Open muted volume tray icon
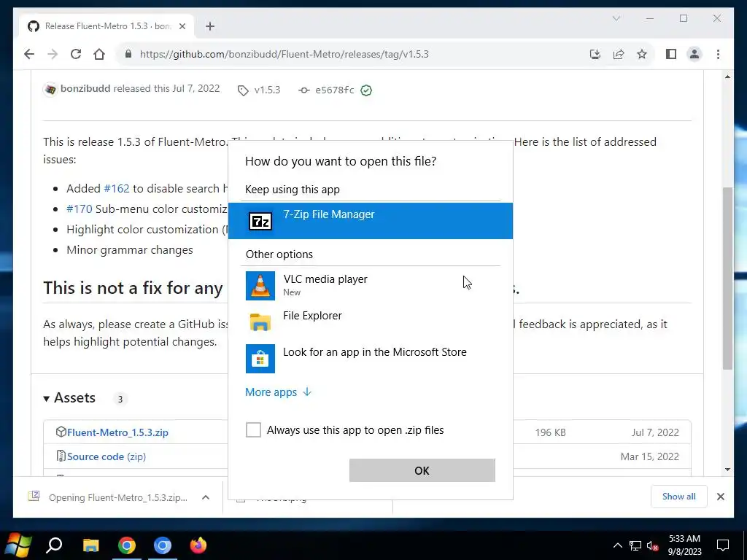The height and width of the screenshot is (560, 747). pos(653,545)
